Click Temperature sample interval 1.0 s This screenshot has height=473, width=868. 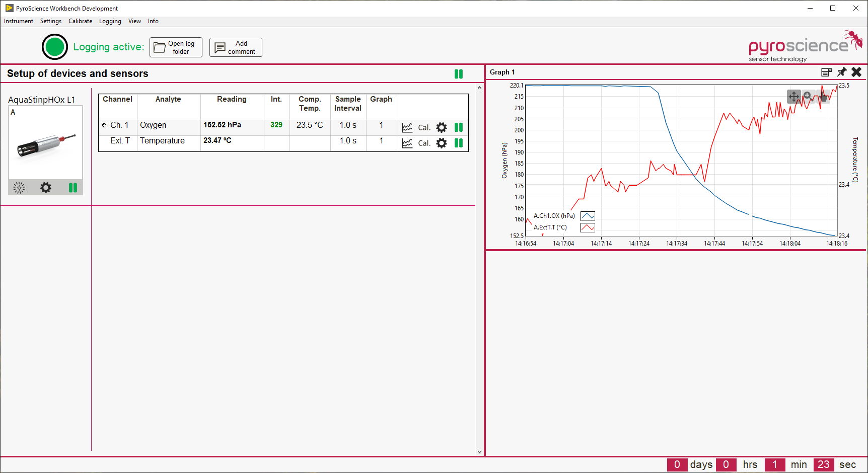348,140
